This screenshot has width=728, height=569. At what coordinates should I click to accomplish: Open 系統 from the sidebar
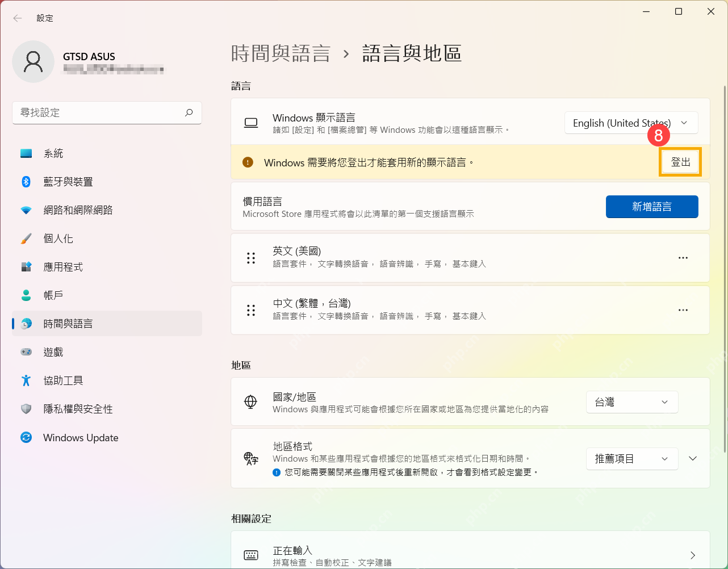point(107,153)
